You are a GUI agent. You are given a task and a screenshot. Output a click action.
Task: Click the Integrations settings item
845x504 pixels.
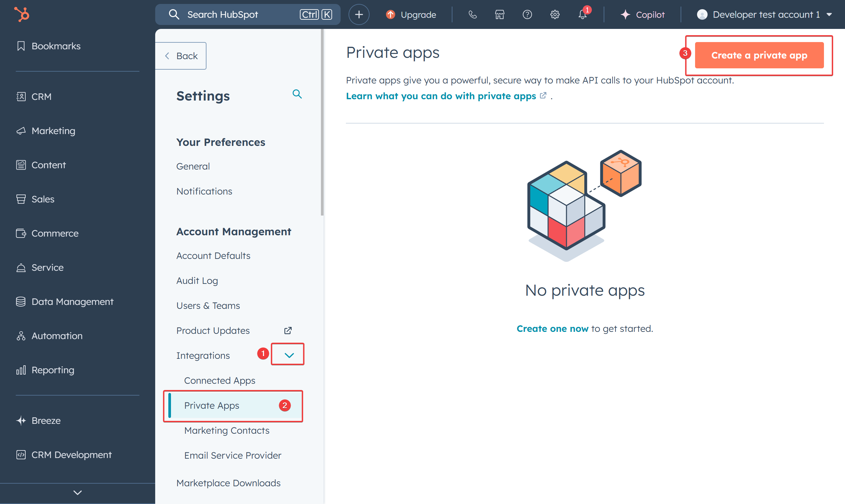click(x=203, y=355)
